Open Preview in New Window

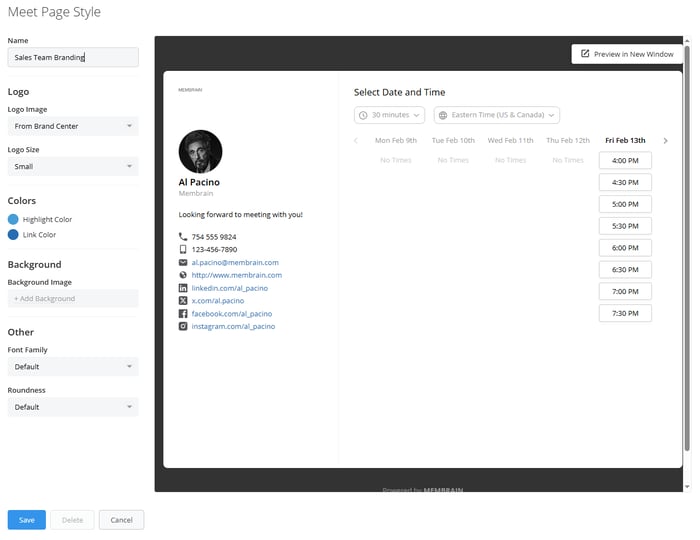pos(627,54)
